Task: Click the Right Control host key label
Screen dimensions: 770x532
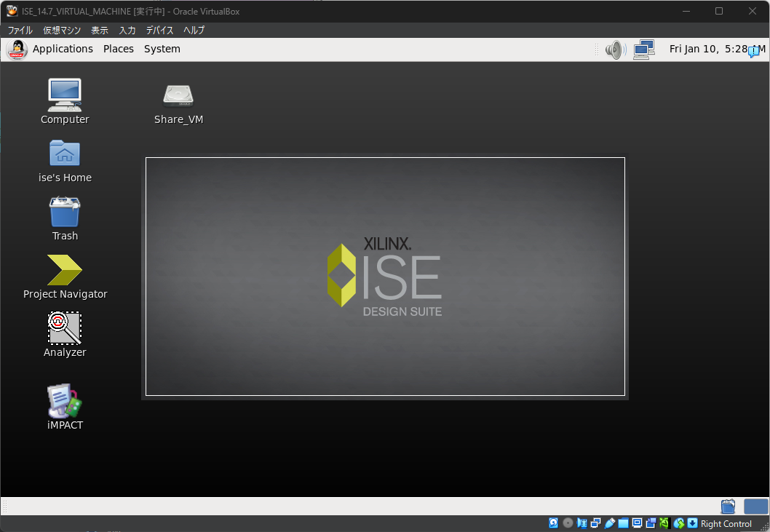Action: click(x=726, y=524)
